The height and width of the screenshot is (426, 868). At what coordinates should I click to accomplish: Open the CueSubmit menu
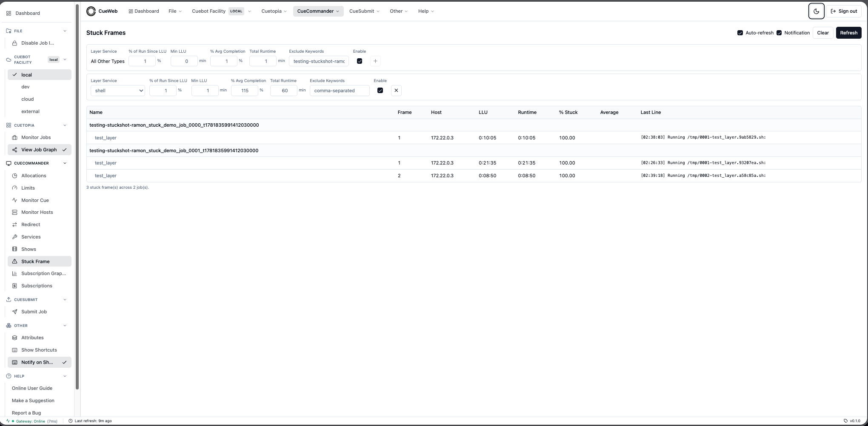point(364,11)
